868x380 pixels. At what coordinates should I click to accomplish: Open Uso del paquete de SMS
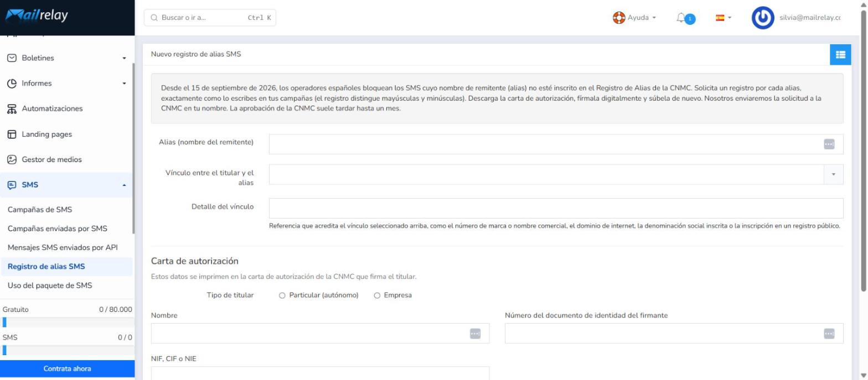pyautogui.click(x=50, y=285)
